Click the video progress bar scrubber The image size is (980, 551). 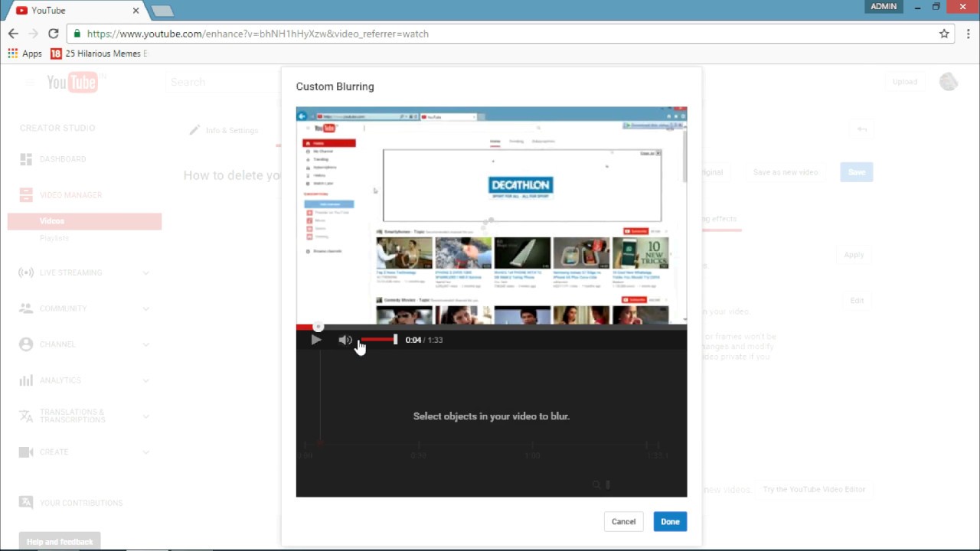pos(318,327)
